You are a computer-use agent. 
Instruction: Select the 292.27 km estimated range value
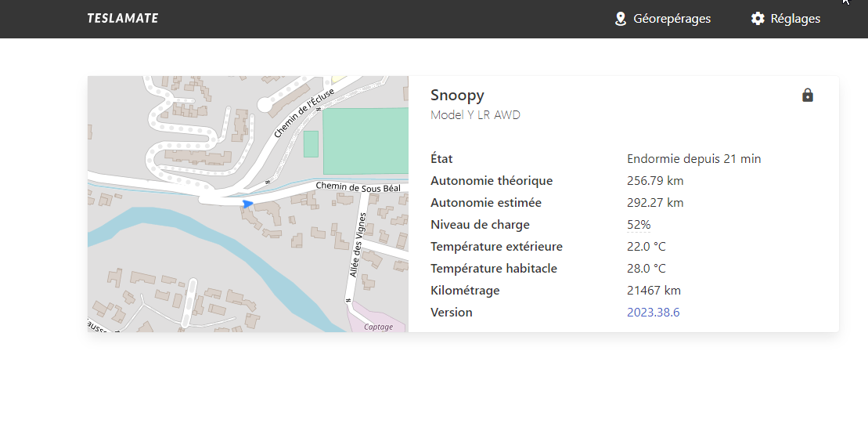tap(655, 203)
